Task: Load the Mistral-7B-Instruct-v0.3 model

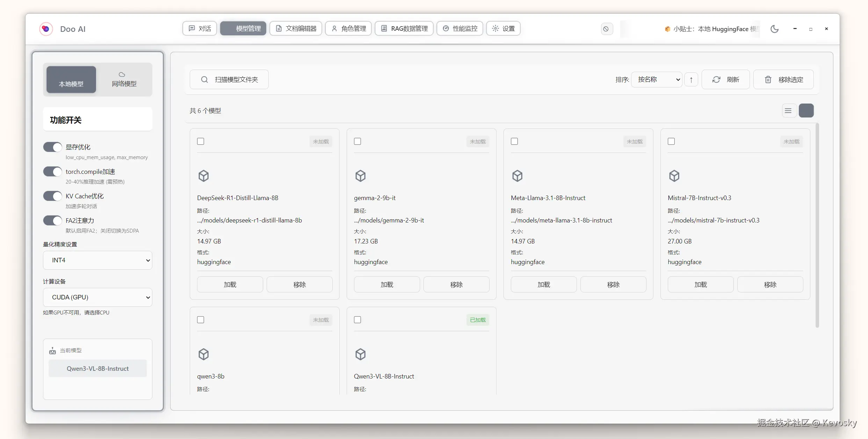Action: coord(700,285)
